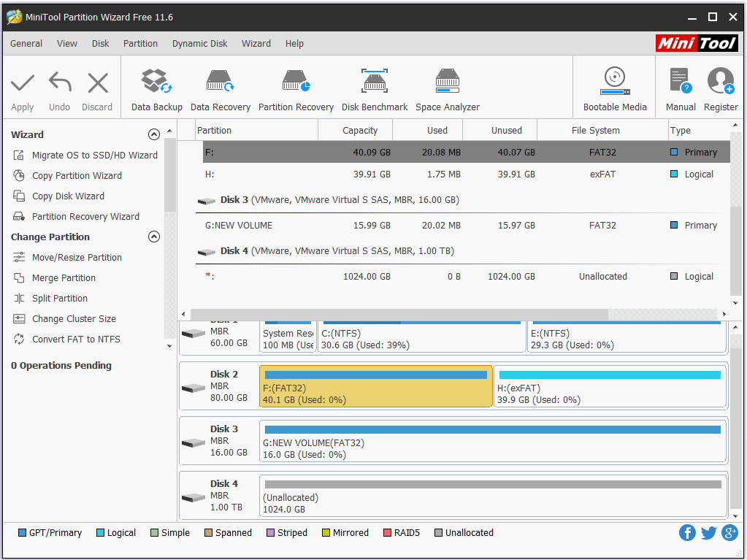Screen dimensions: 747x560
Task: Click the Disk 4 header row in list
Action: click(x=463, y=251)
